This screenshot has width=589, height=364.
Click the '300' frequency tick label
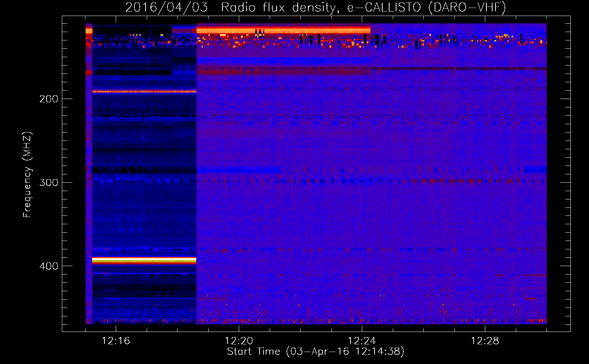(49, 182)
